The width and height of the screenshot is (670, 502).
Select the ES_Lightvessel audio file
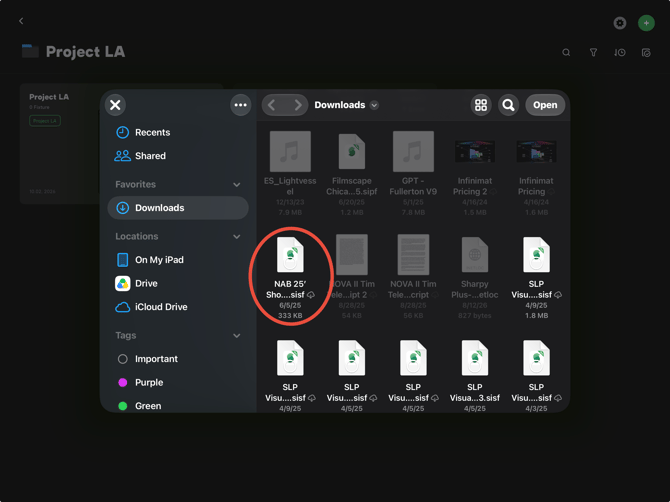click(x=290, y=173)
